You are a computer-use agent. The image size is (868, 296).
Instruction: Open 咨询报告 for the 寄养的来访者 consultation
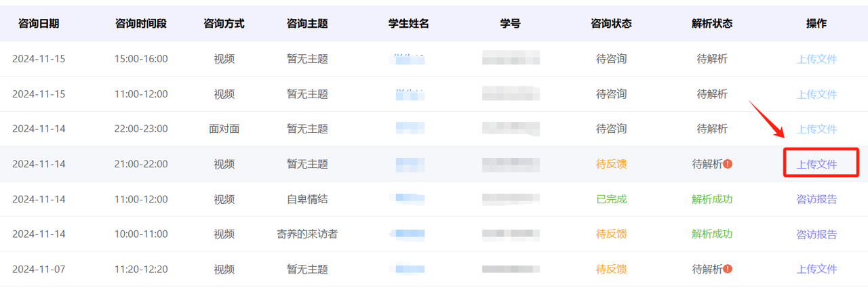(x=816, y=234)
